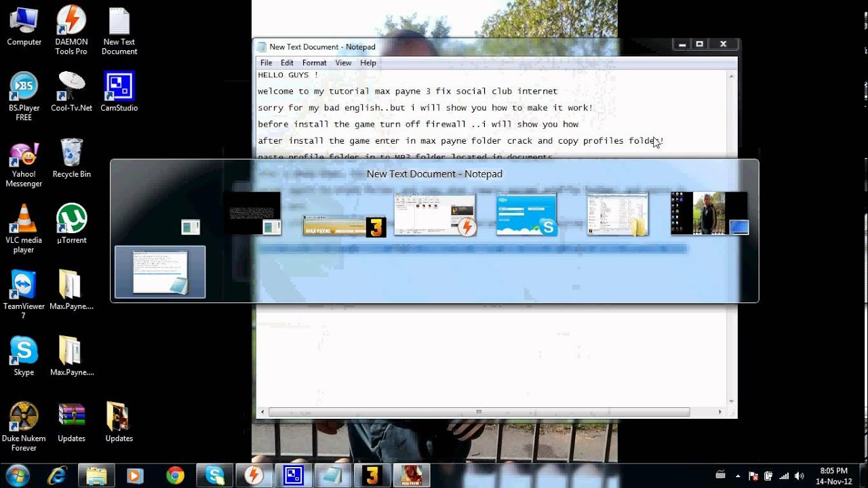Image resolution: width=868 pixels, height=488 pixels.
Task: Open power/battery tray icon
Action: click(x=768, y=476)
